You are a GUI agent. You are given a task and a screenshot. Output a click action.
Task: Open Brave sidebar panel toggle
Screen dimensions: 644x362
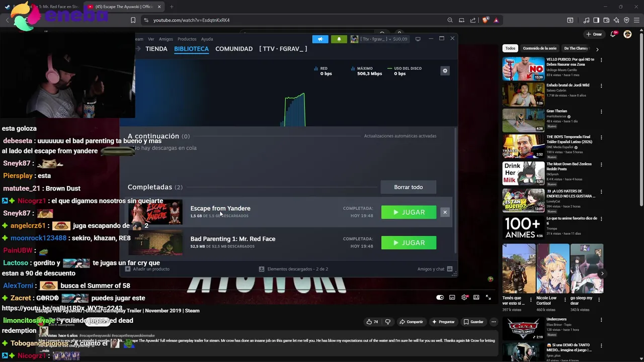(x=596, y=20)
